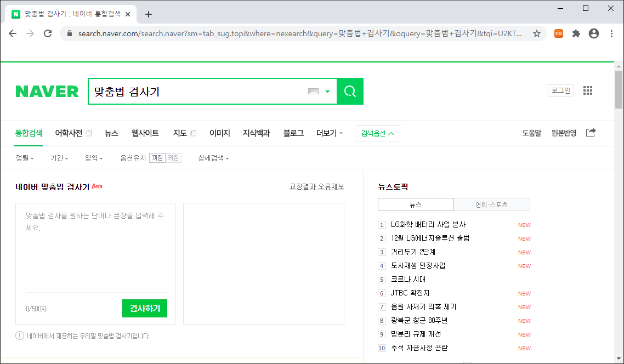Click the Naver favicon on the browser tab
Viewport: 624px width, 364px height.
pyautogui.click(x=16, y=14)
